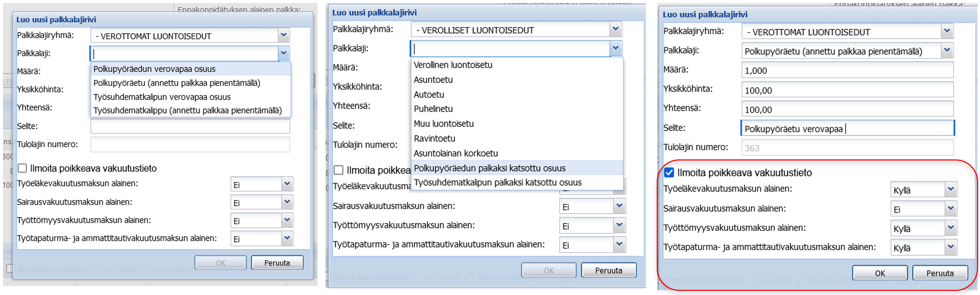
Task: Select 'Polkupyöräedun verovapaa osuus' in left dialog list
Action: point(191,69)
